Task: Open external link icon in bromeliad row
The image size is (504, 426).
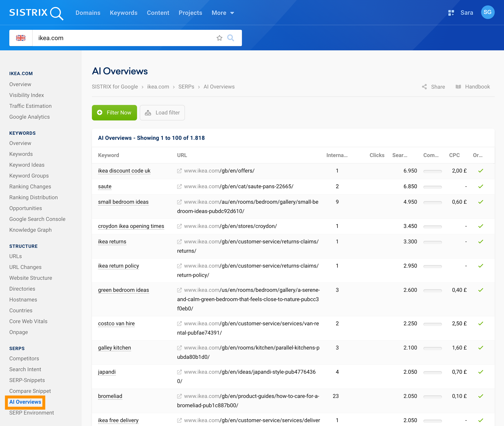Action: [179, 396]
